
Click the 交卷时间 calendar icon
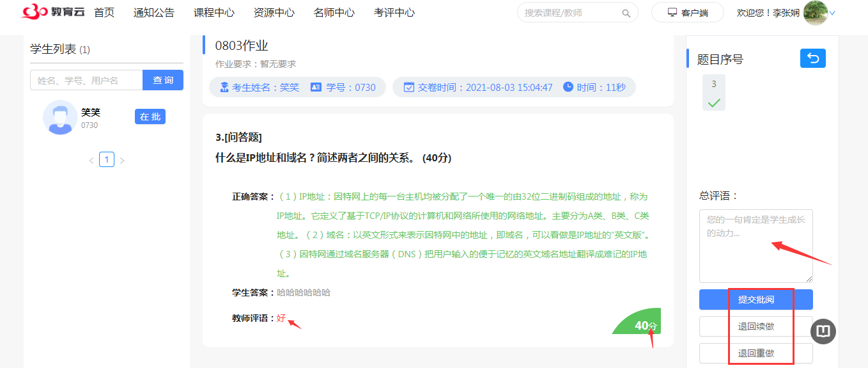pos(409,87)
